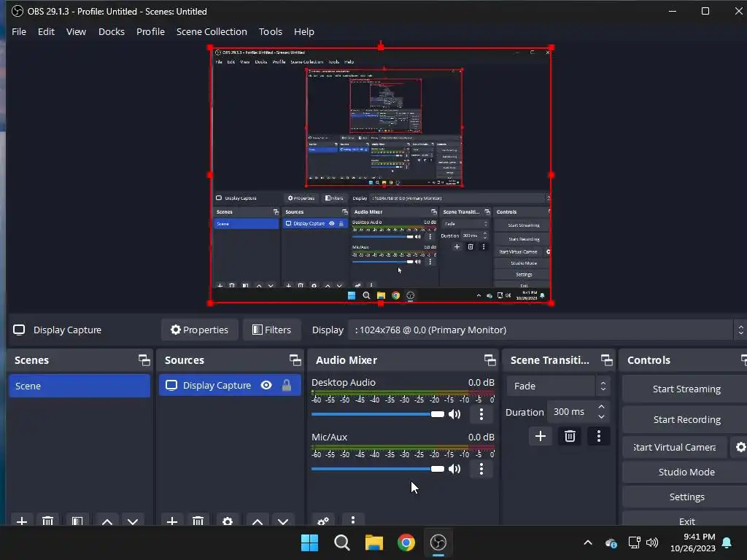747x560 pixels.
Task: Add a configurable transition with plus
Action: tap(541, 436)
